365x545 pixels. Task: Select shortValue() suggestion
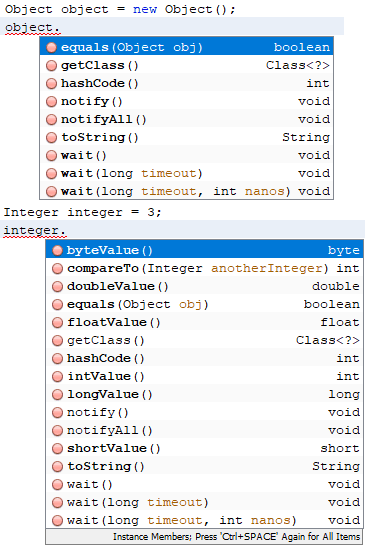204,448
